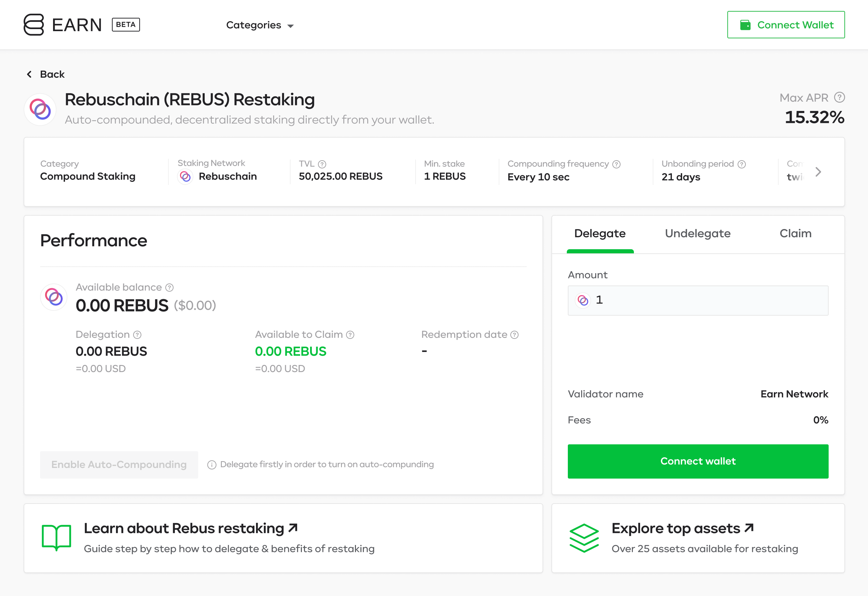This screenshot has width=868, height=596.
Task: Click Redemption date info icon
Action: coord(514,335)
